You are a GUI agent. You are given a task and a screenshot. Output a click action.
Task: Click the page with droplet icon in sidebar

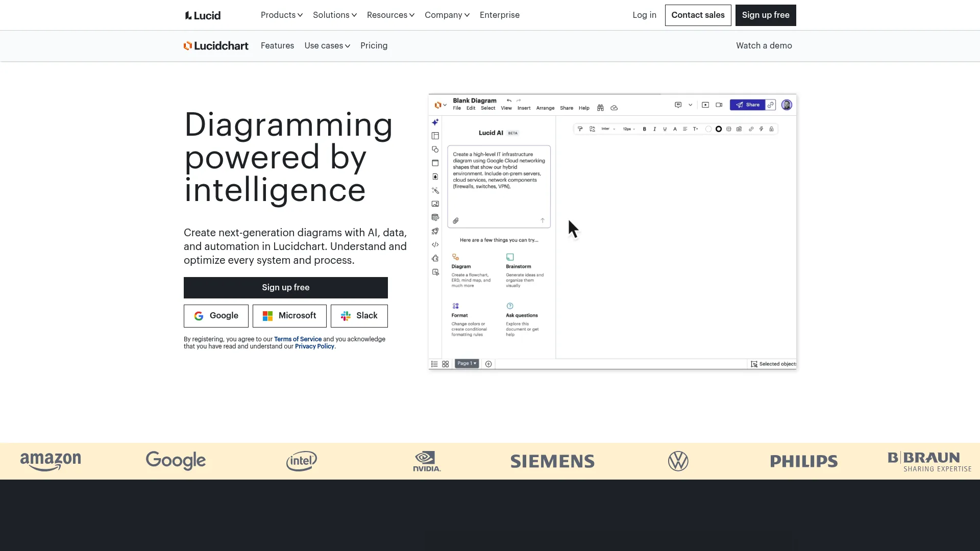[435, 177]
